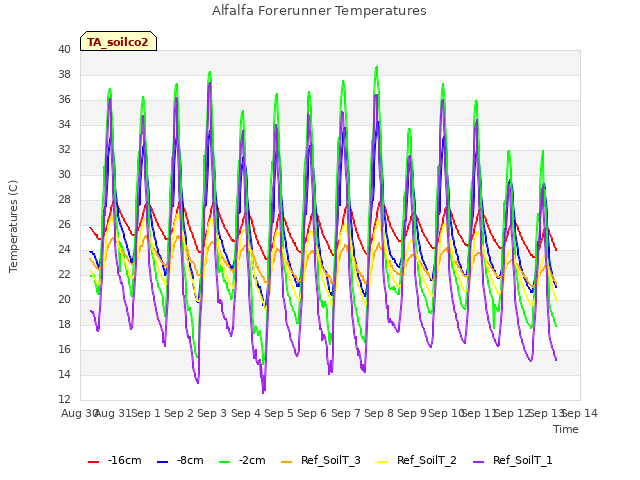
Task: Click the Sep 3 x-axis tick label
Action: pyautogui.click(x=212, y=413)
